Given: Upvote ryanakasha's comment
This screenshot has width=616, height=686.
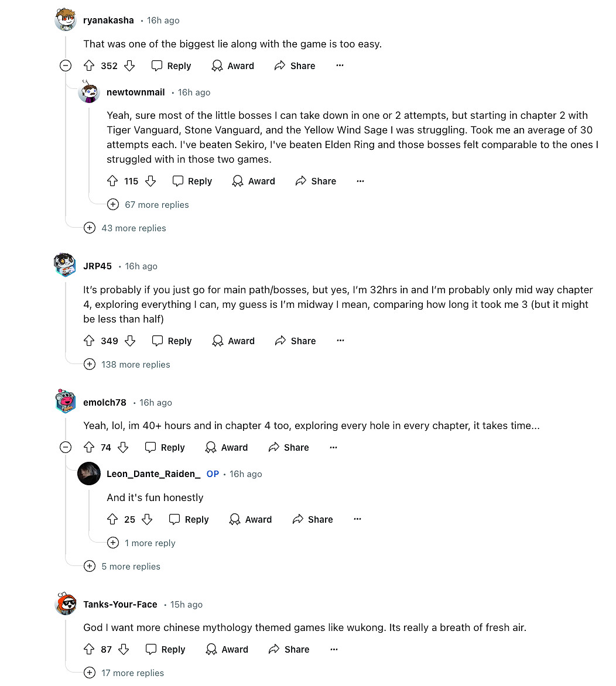Looking at the screenshot, I should point(89,66).
